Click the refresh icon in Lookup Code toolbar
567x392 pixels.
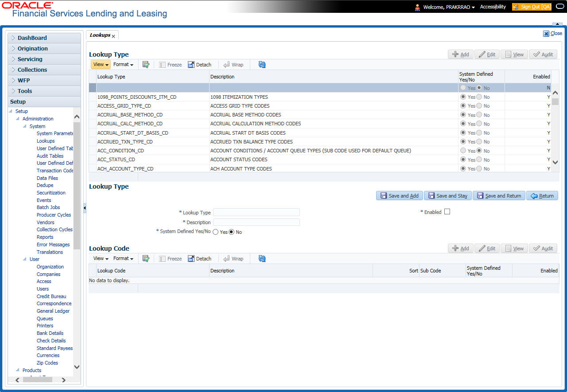click(262, 259)
